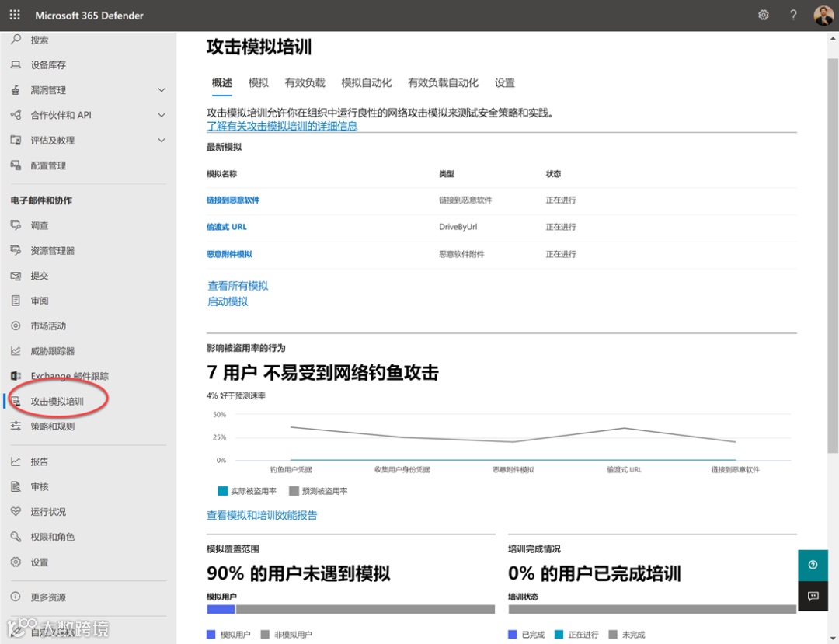Open 了解有关攻击模拟培训的详细信息 link
Viewport: 839px width, 644px height.
(282, 126)
